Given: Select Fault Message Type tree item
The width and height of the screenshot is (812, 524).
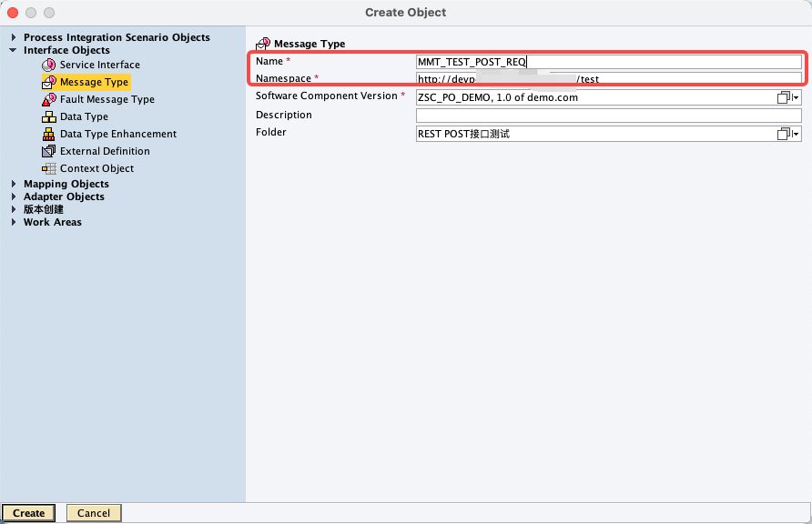Looking at the screenshot, I should click(107, 99).
